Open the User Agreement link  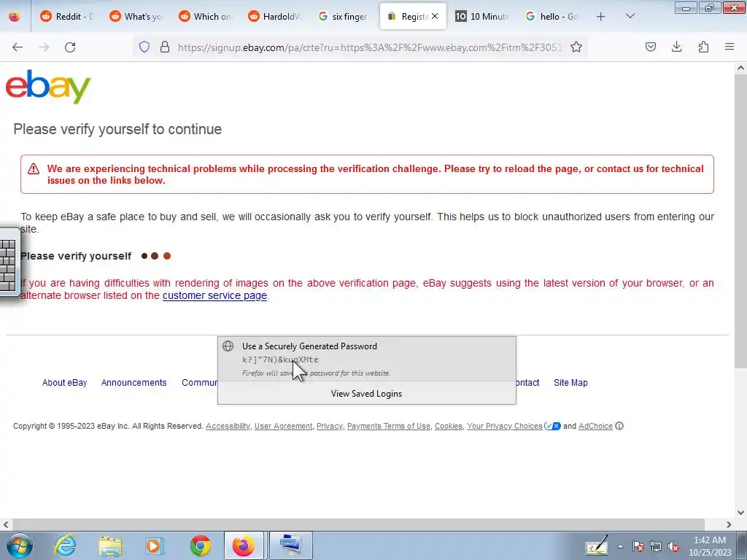[284, 426]
